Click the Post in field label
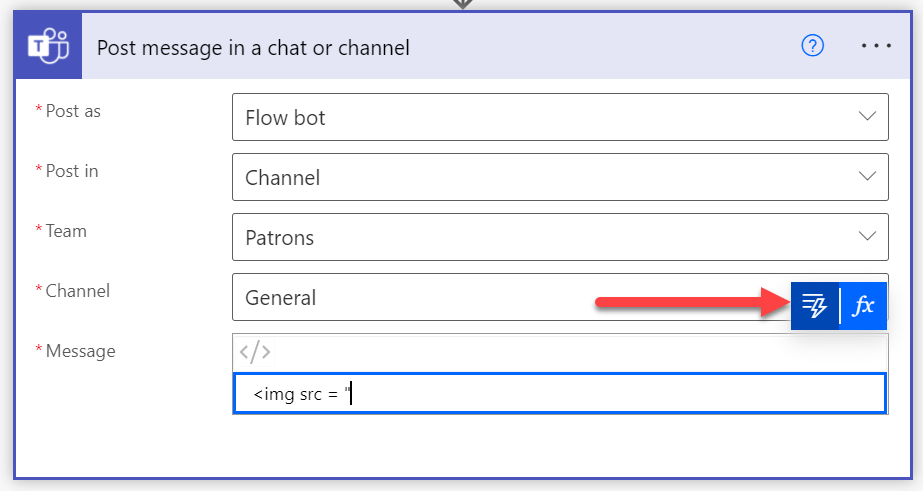923x491 pixels. click(72, 171)
